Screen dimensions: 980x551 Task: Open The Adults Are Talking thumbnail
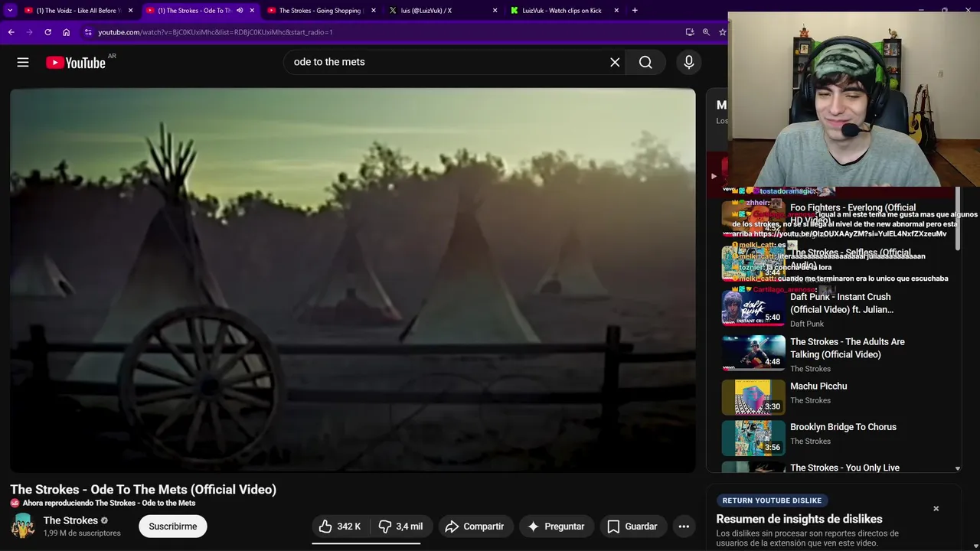(753, 353)
